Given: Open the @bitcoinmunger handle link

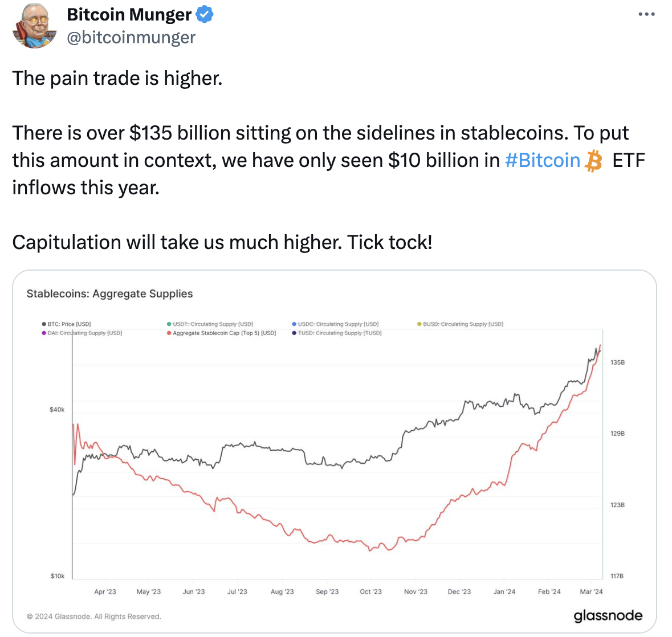Looking at the screenshot, I should (131, 37).
